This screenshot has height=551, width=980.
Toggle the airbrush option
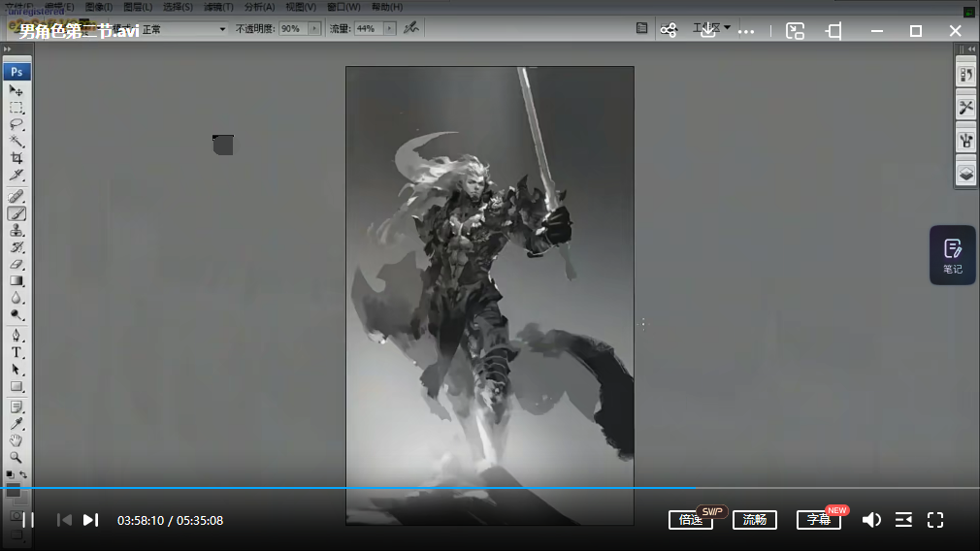coord(410,28)
